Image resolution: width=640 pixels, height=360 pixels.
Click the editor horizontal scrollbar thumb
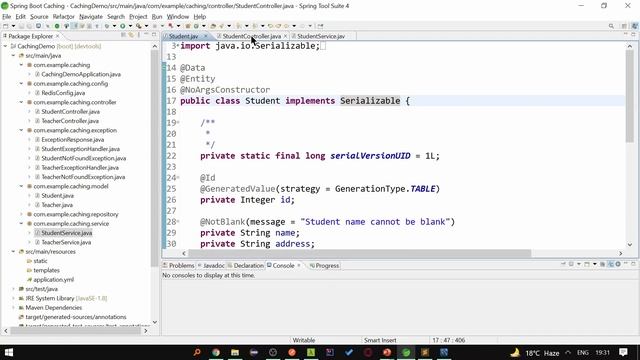[360, 253]
